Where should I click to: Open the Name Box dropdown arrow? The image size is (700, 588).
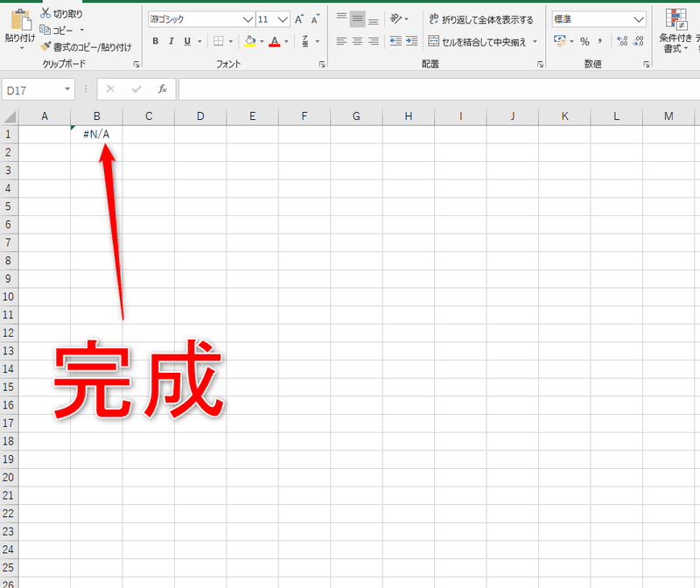67,89
